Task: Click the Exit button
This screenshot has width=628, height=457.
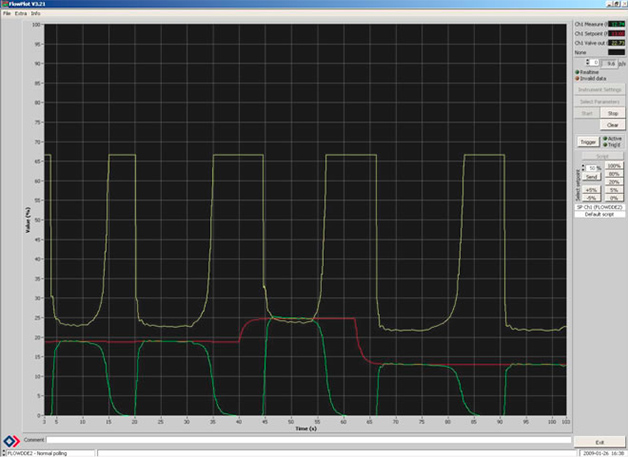Action: click(x=599, y=441)
